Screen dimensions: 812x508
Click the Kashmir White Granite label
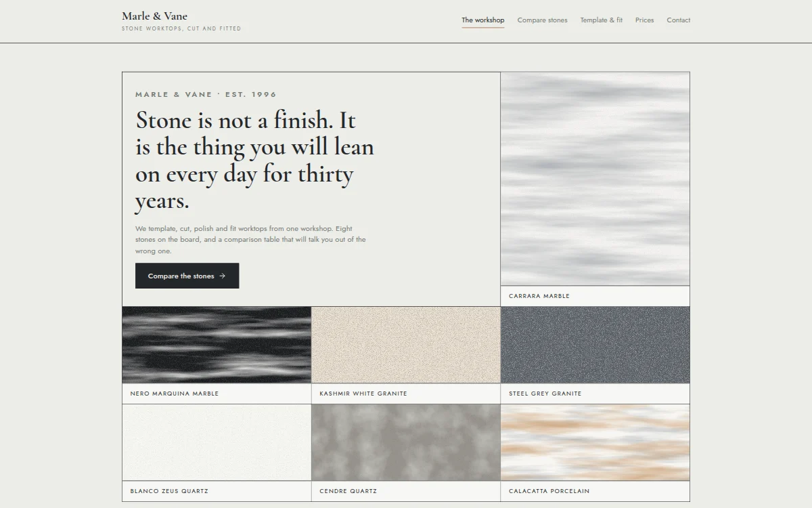coord(363,394)
